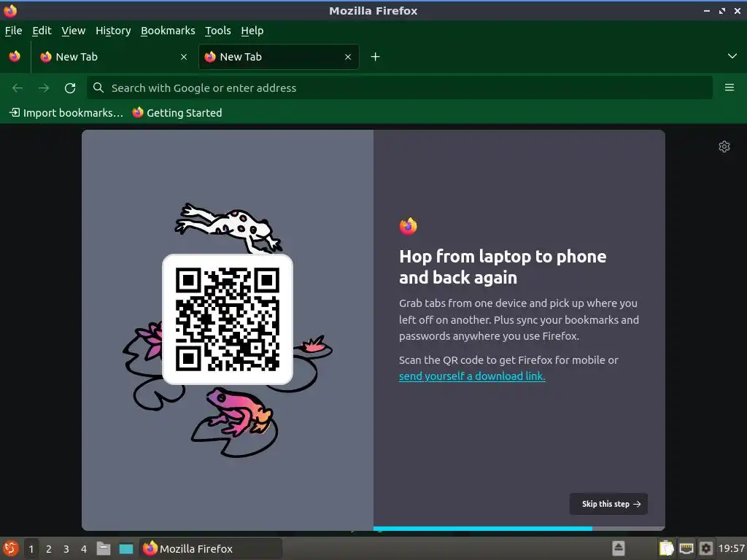The image size is (747, 560).
Task: Select the active second New Tab tab
Action: pos(279,57)
